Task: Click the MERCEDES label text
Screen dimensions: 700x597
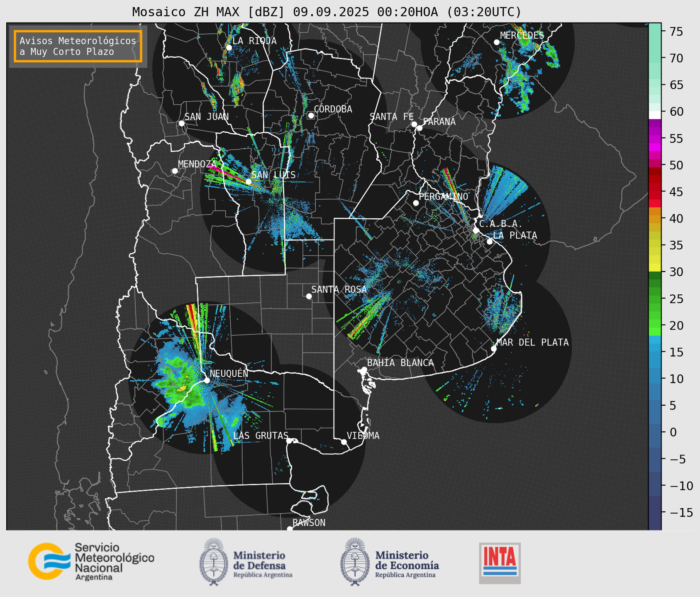Action: click(x=522, y=35)
